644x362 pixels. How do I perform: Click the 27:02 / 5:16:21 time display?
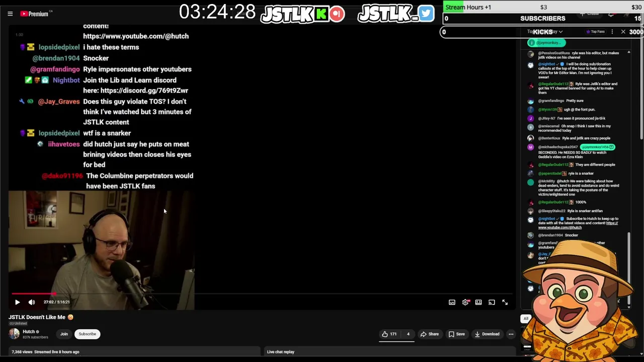coord(56,302)
